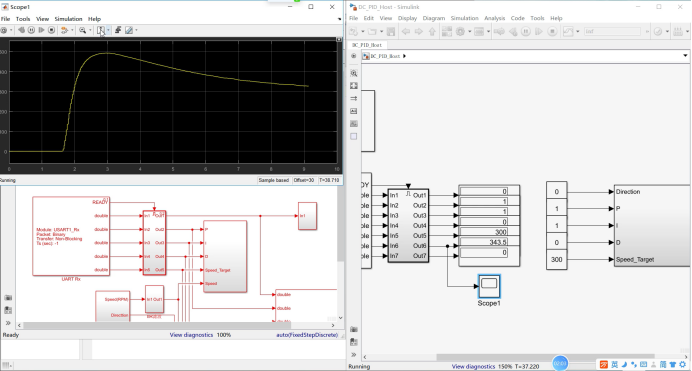Open Display menu in Simulink window
The image size is (692, 371).
(x=407, y=18)
